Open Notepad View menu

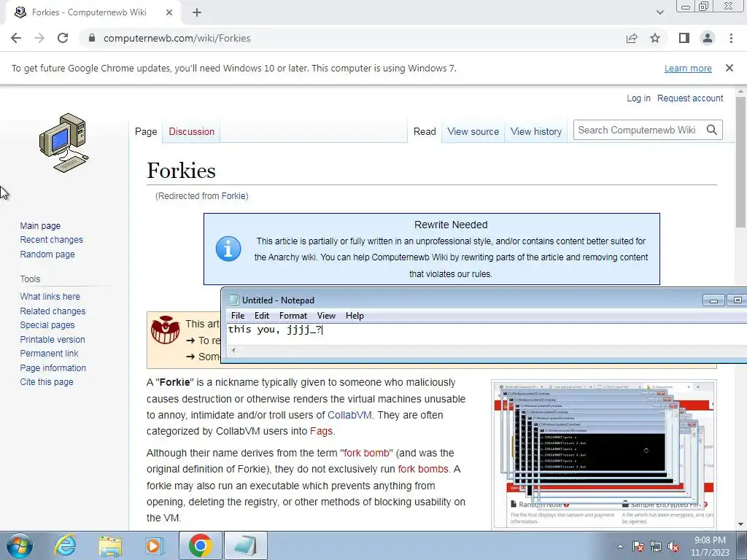tap(326, 315)
